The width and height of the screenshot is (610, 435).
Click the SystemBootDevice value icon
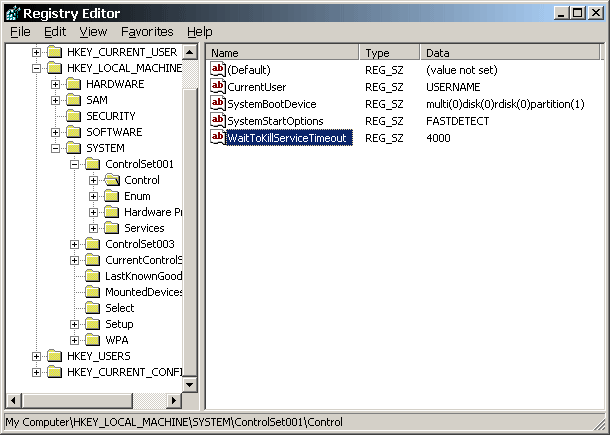tap(218, 104)
